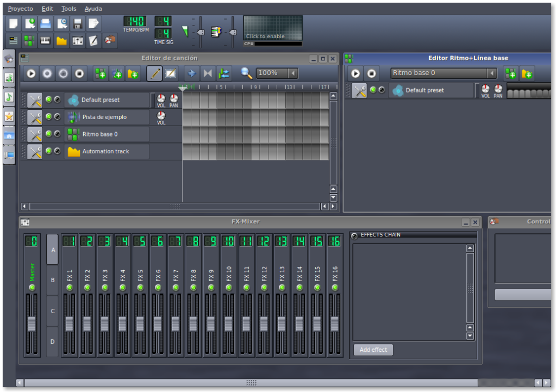The height and width of the screenshot is (392, 556).
Task: Start playback in the Song Editor
Action: point(31,74)
